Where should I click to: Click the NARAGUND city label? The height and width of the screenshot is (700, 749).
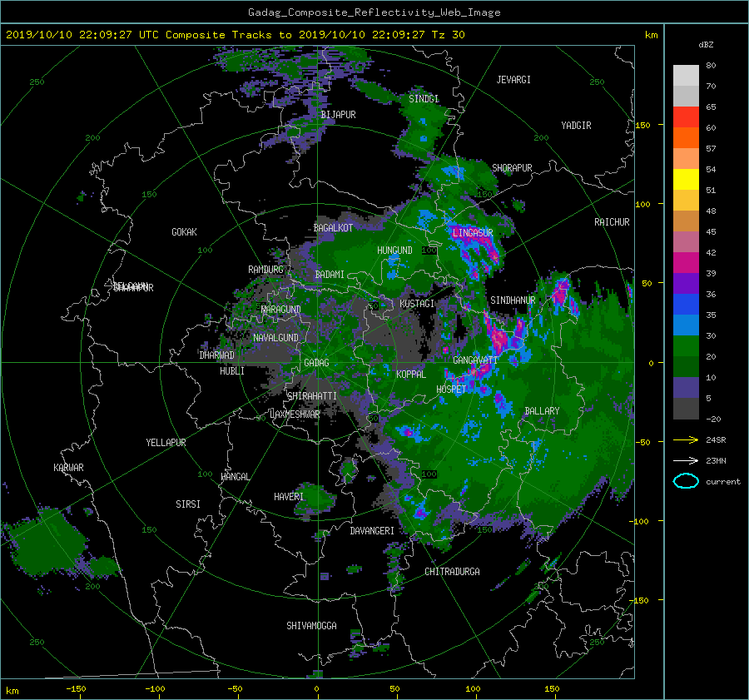[280, 310]
